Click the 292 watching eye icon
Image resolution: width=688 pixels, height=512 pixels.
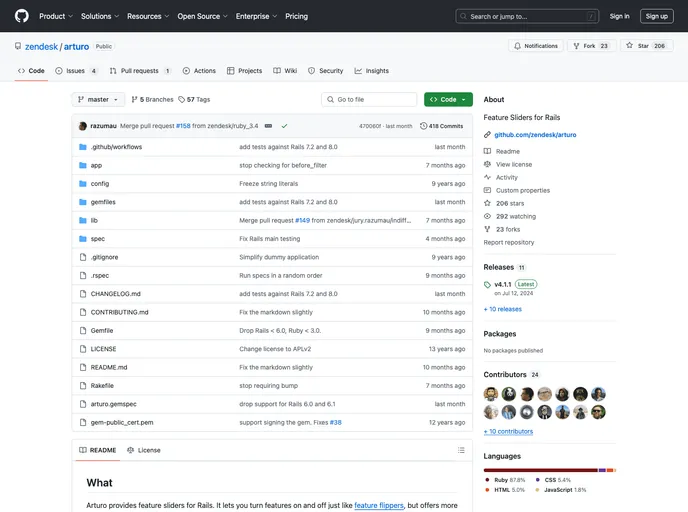487,216
